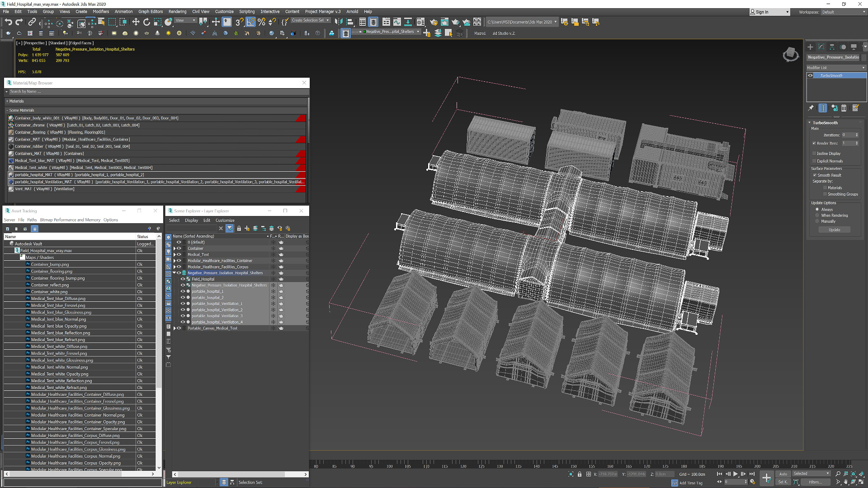The width and height of the screenshot is (868, 488).
Task: Open the Rendering menu
Action: coord(177,12)
